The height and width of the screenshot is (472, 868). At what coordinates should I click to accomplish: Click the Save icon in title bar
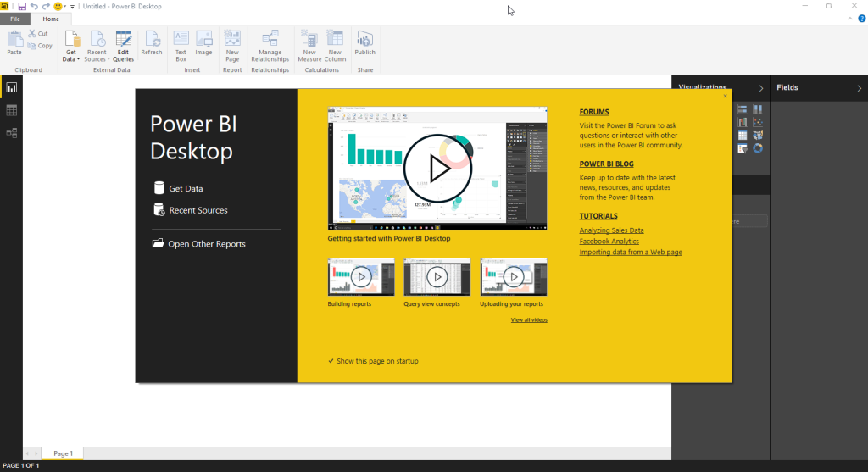pyautogui.click(x=22, y=6)
